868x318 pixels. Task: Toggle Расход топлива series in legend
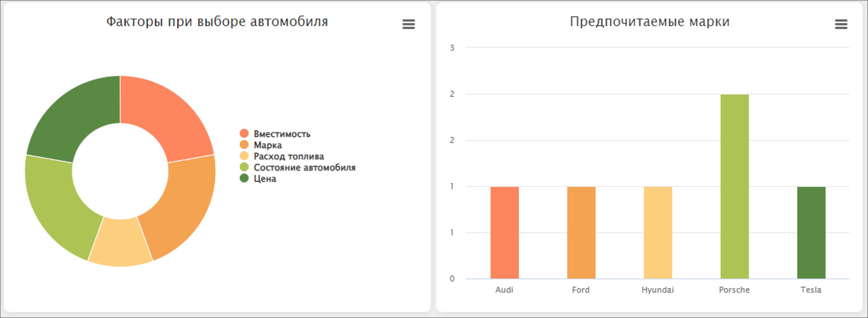[288, 156]
